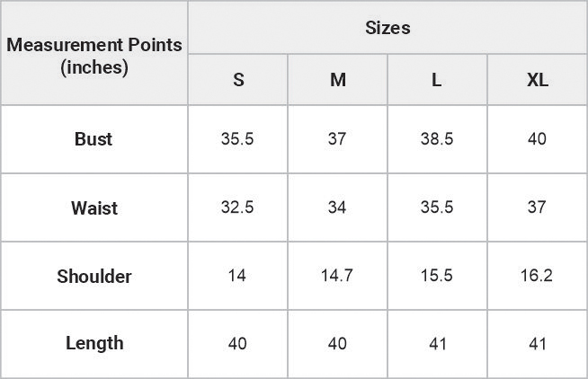Click the Length value 41 for XL
Image resolution: width=588 pixels, height=379 pixels.
[x=538, y=343]
